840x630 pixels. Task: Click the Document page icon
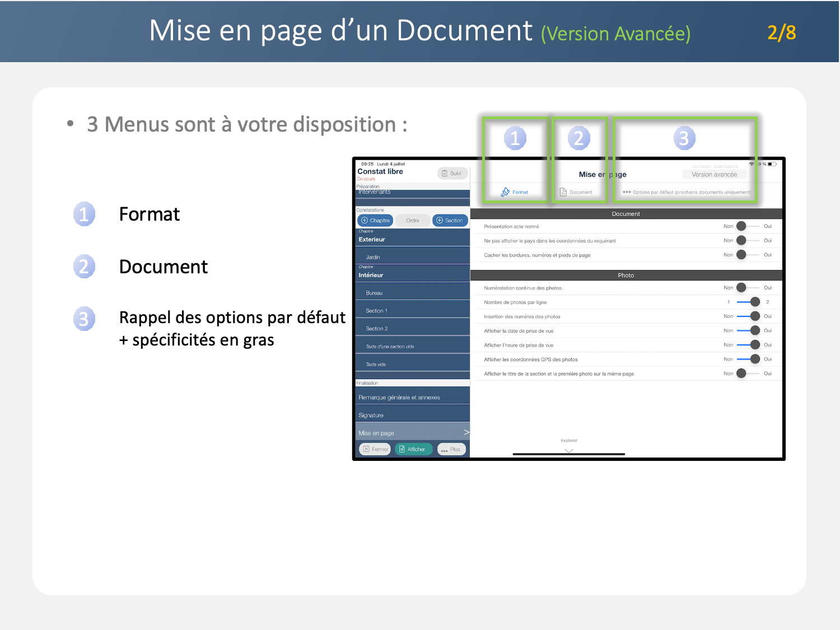click(x=563, y=192)
